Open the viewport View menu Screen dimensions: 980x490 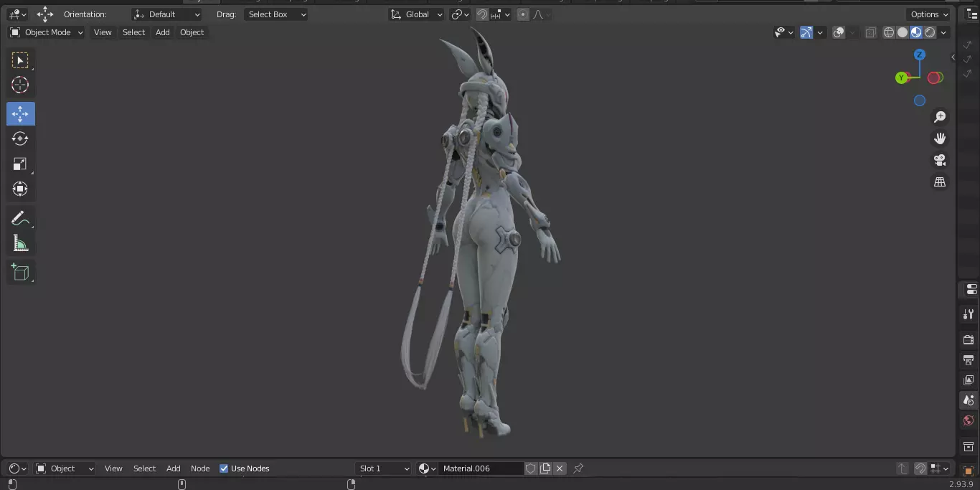[x=103, y=32]
